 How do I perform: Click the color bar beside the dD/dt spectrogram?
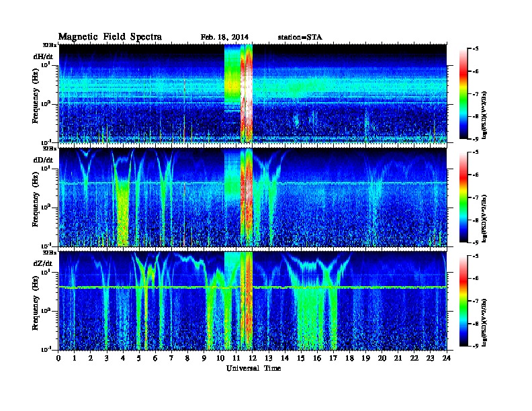tap(463, 197)
